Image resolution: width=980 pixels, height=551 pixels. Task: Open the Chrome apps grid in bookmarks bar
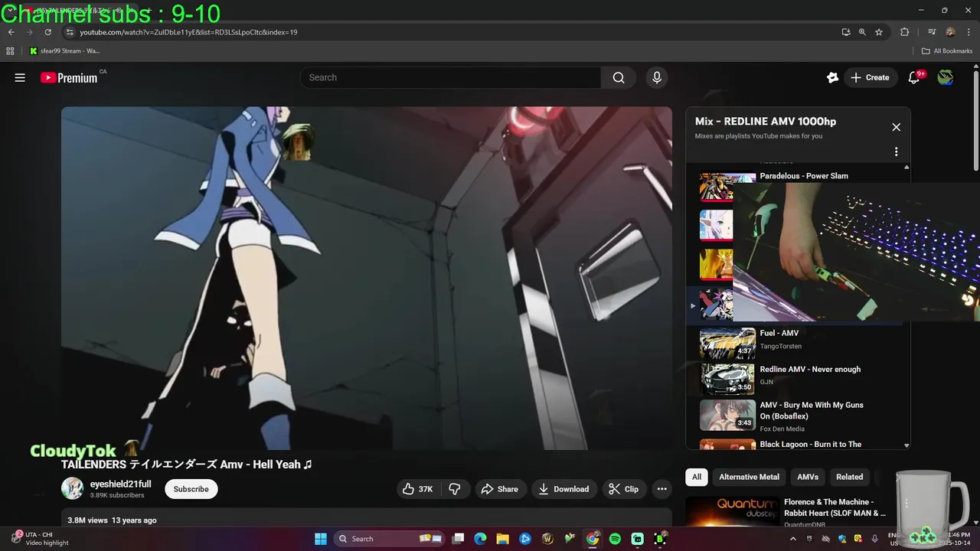pos(10,51)
